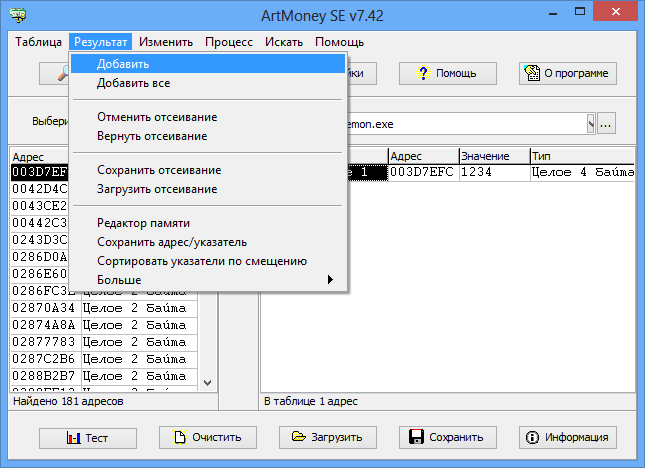Open the Помощь menu in menu bar
Image resolution: width=645 pixels, height=468 pixels.
click(339, 42)
